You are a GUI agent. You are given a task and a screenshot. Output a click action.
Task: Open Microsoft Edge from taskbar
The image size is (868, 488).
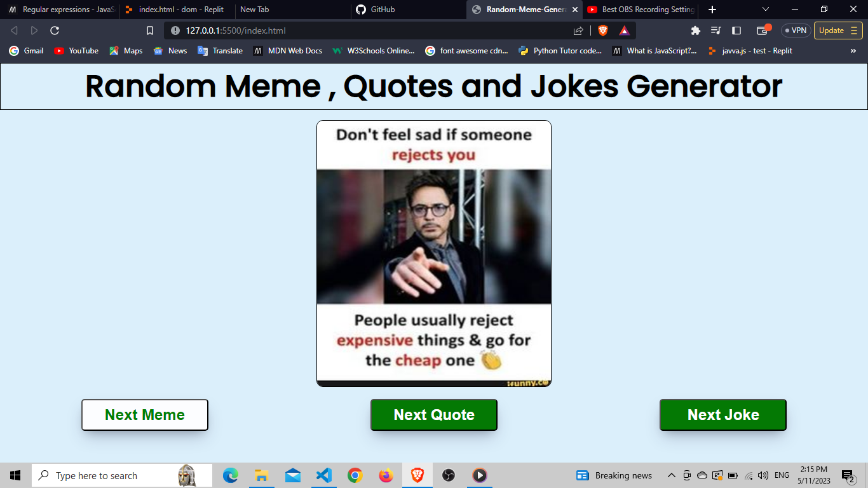coord(231,475)
